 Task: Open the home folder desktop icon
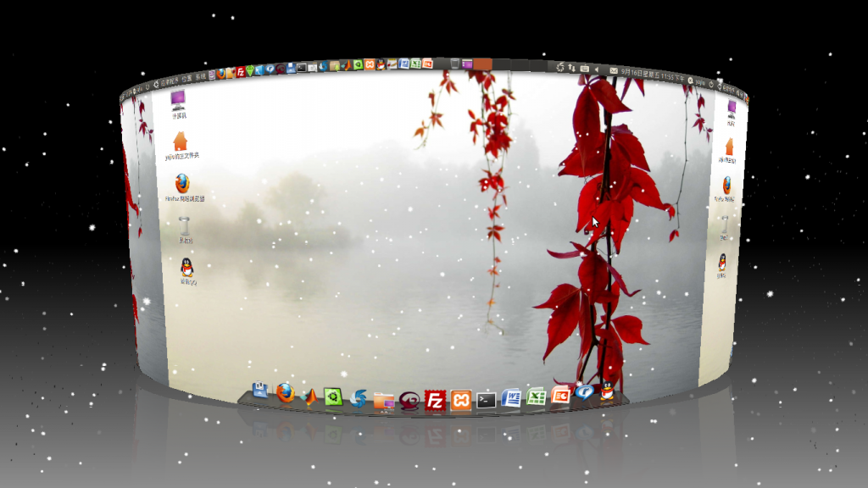[x=181, y=141]
